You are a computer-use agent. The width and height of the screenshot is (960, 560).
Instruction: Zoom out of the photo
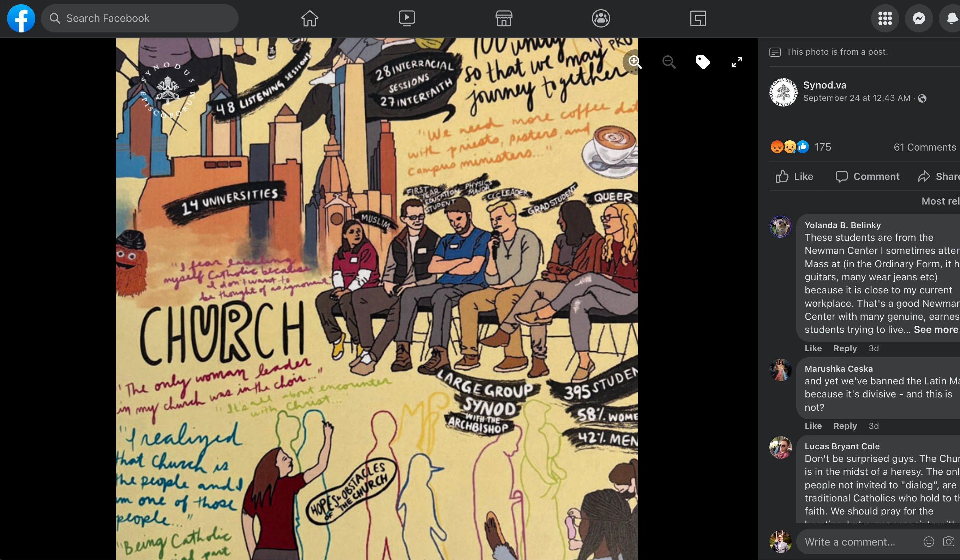668,62
